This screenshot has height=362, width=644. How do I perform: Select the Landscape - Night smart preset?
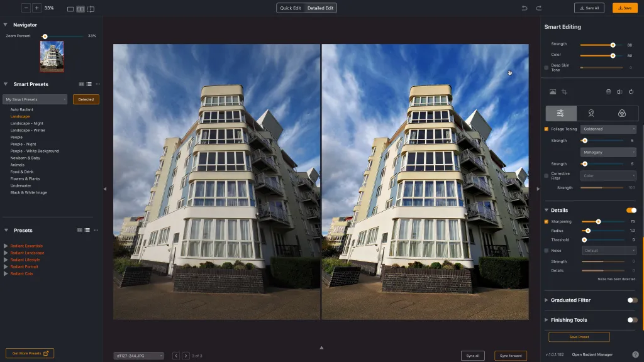pos(26,123)
